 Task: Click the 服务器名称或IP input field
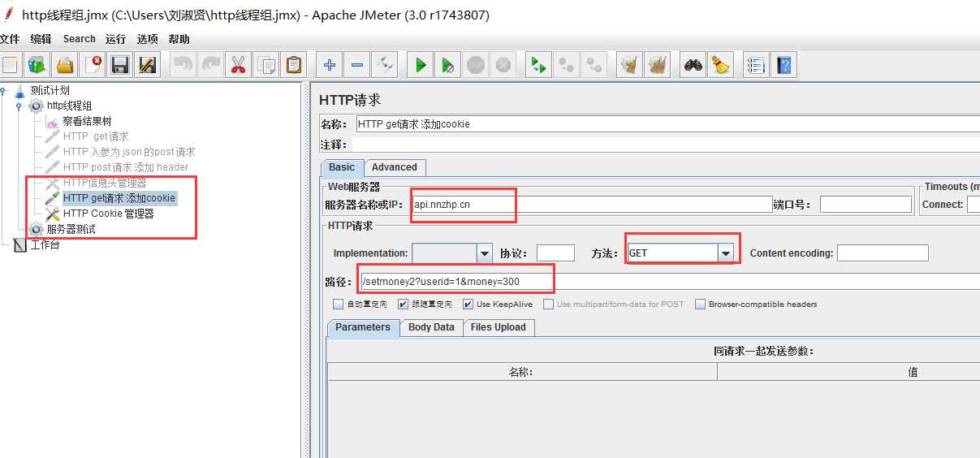click(x=592, y=205)
